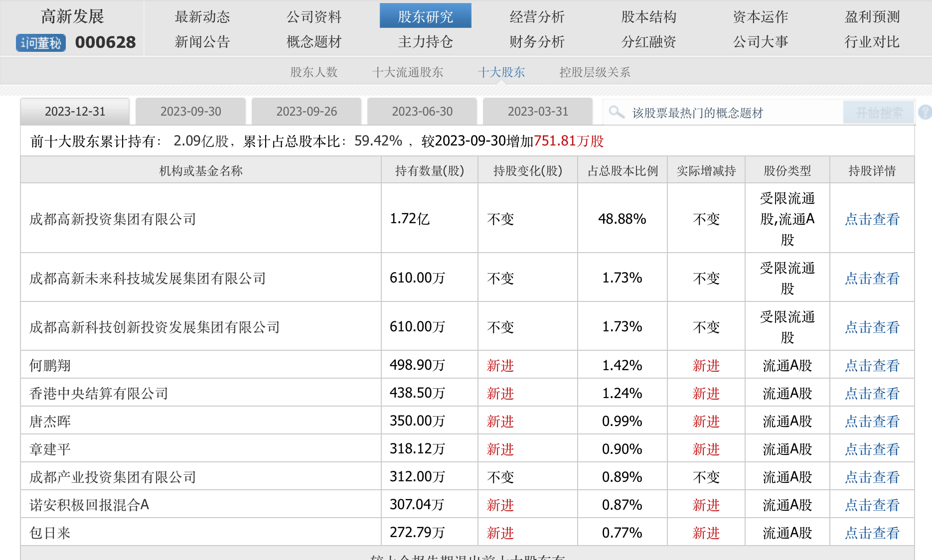Open 控股层级关系 sub-tab
Screen dimensions: 932x560
[x=595, y=72]
